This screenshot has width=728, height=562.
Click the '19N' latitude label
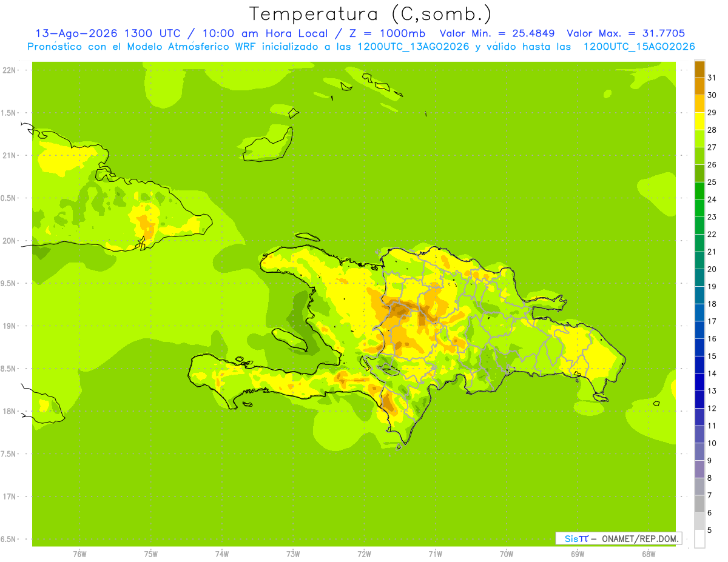point(9,326)
